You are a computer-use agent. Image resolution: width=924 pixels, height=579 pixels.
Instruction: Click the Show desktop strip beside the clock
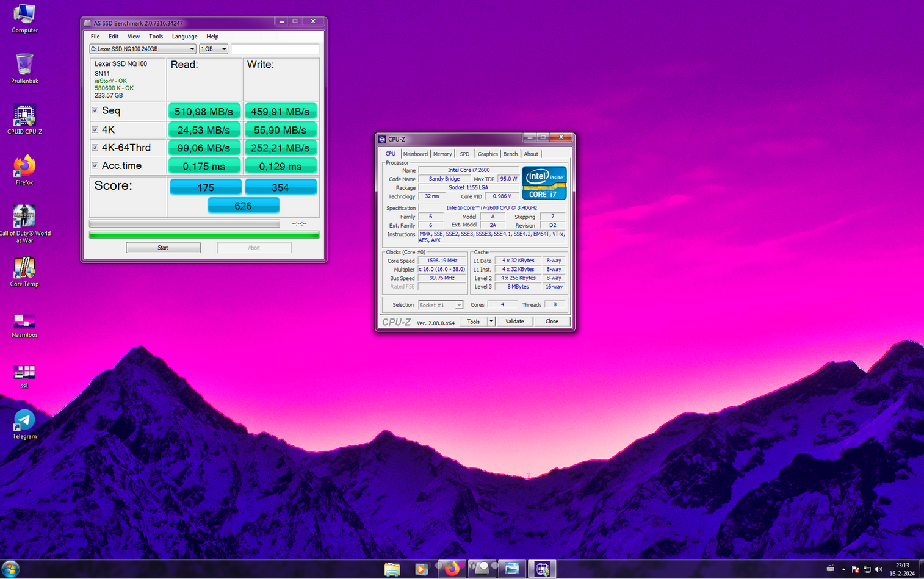[x=920, y=569]
